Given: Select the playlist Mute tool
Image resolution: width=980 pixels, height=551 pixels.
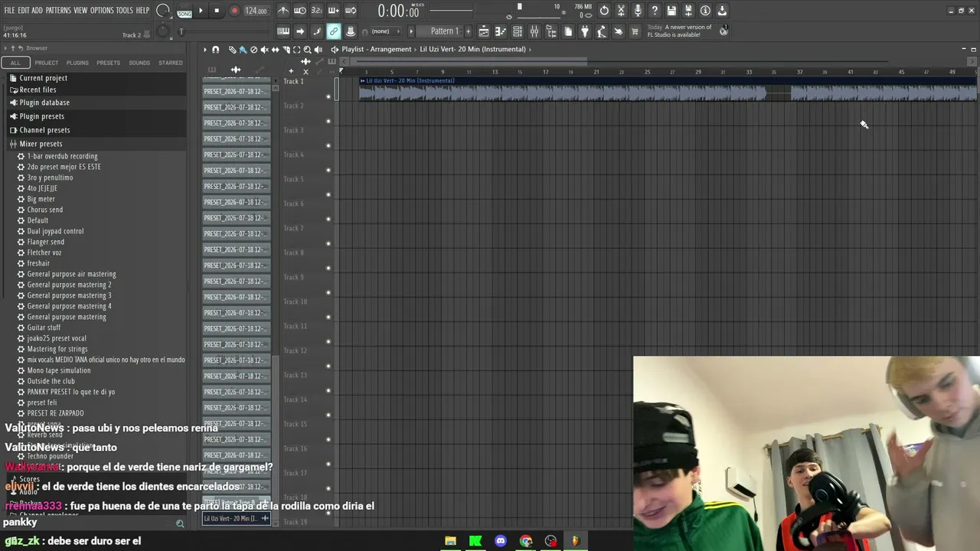Looking at the screenshot, I should tap(264, 50).
